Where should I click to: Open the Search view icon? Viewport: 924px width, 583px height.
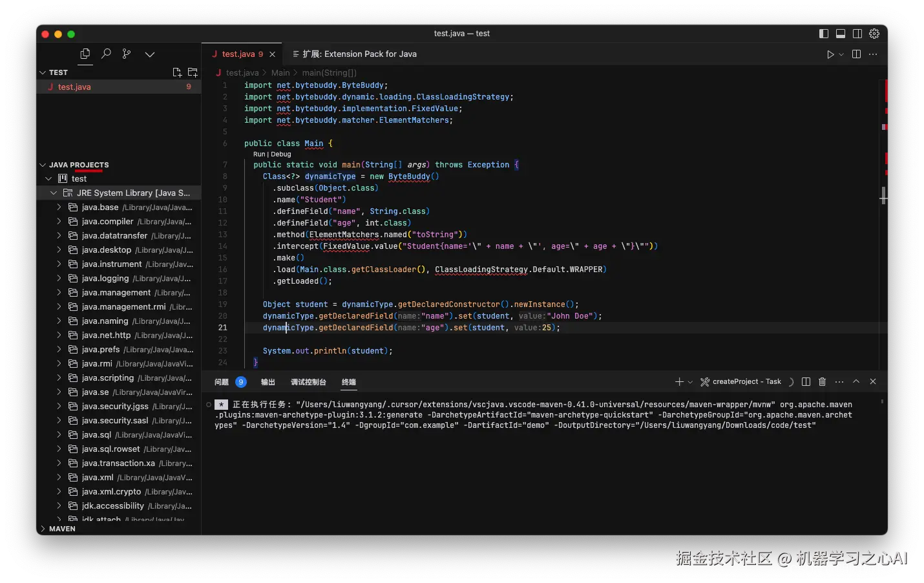(106, 54)
